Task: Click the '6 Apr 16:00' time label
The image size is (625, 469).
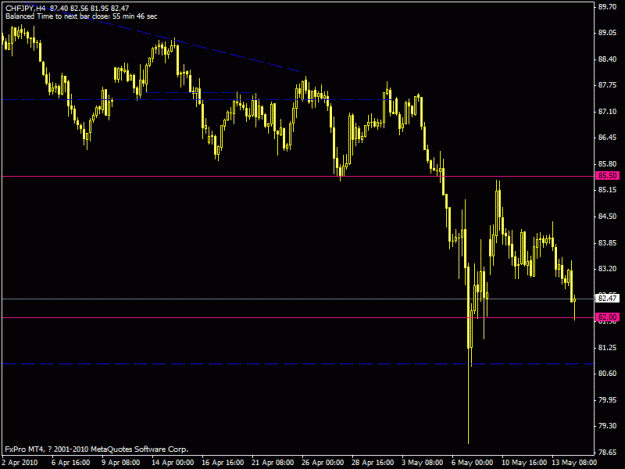Action: [71, 463]
